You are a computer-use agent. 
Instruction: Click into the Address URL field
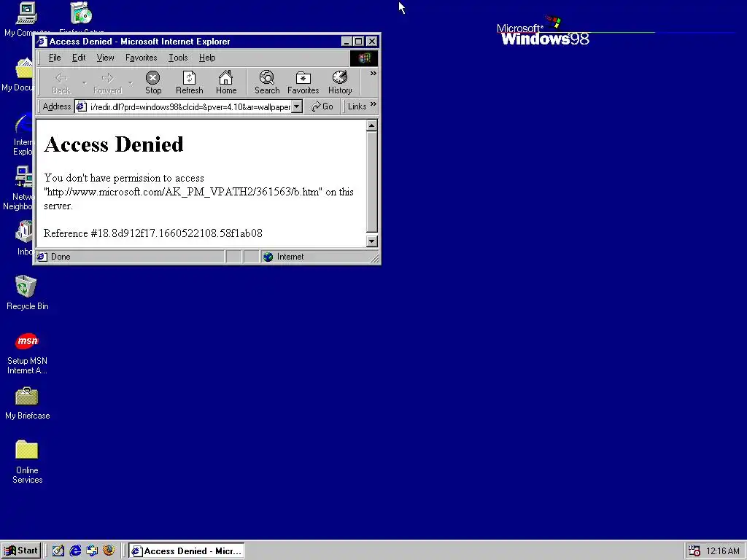point(189,106)
